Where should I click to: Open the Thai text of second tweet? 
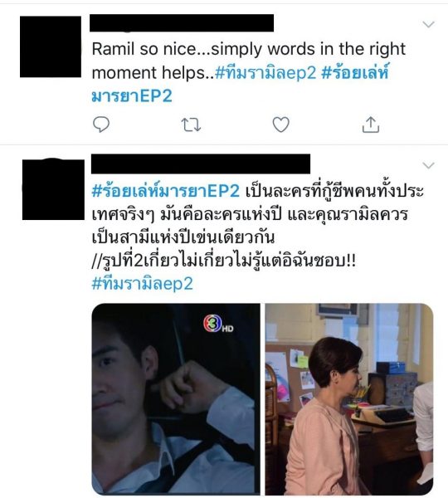257,226
